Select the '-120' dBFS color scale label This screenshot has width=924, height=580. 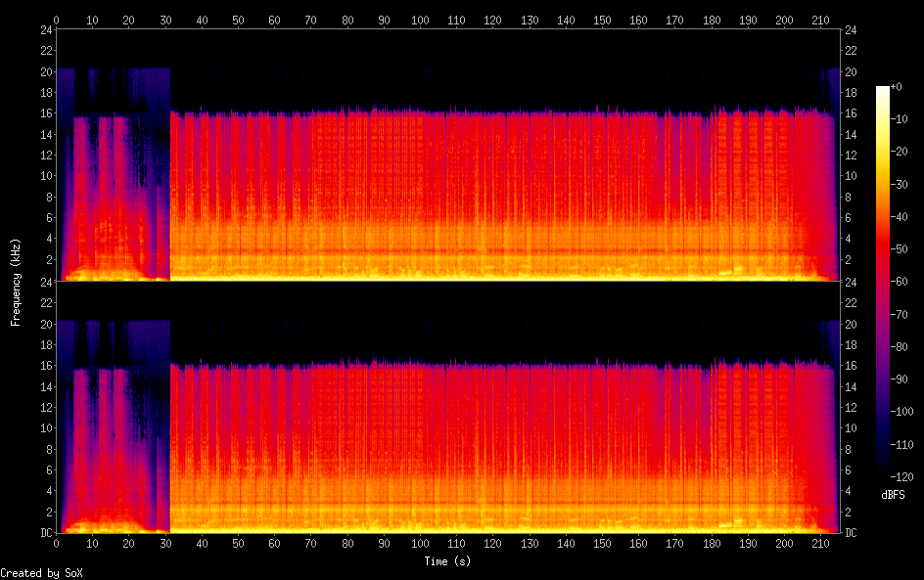(901, 477)
